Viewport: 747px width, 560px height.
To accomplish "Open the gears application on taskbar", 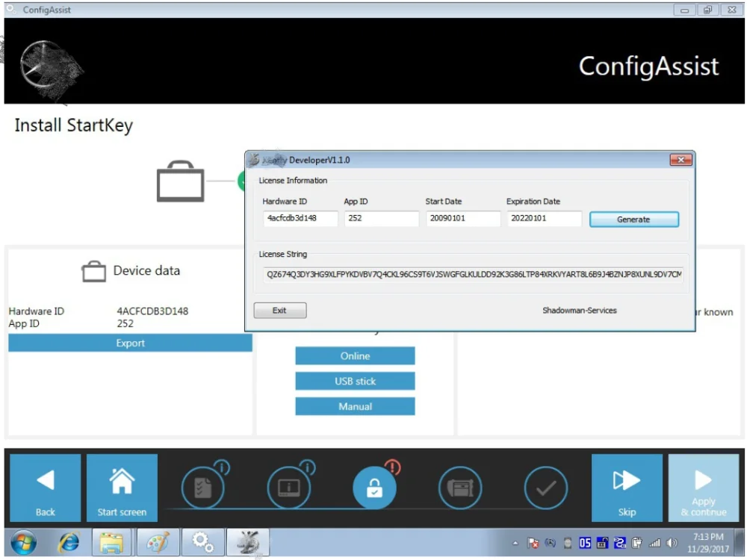I will [203, 542].
